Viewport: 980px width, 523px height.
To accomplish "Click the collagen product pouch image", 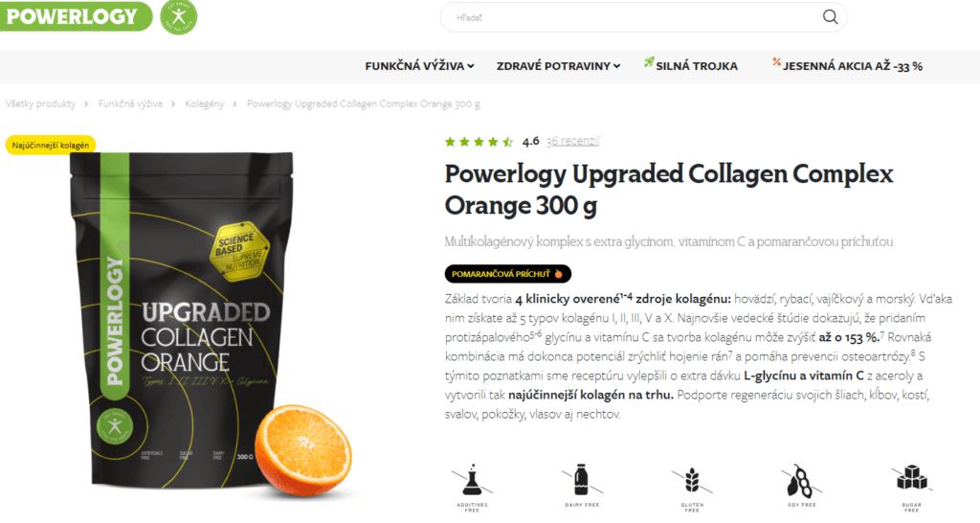I will pos(183,319).
